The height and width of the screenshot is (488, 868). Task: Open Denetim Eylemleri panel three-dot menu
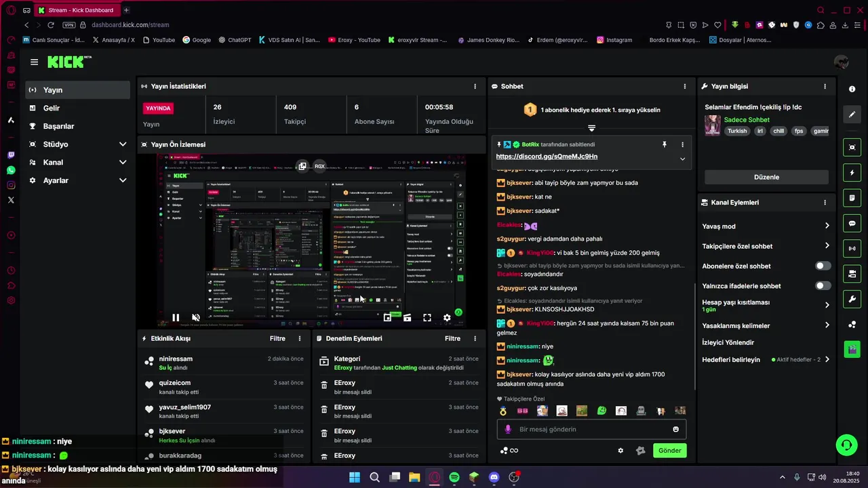[475, 338]
